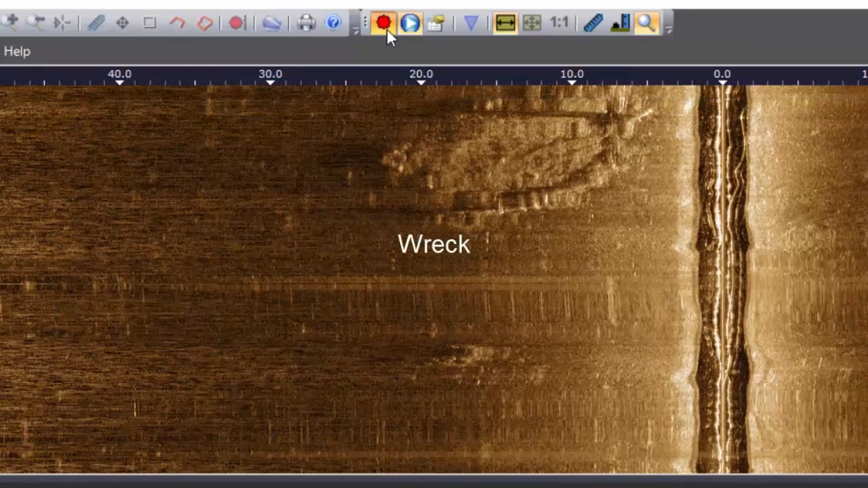Select the four-arrow pan tool
Image resolution: width=868 pixels, height=488 pixels.
click(123, 23)
